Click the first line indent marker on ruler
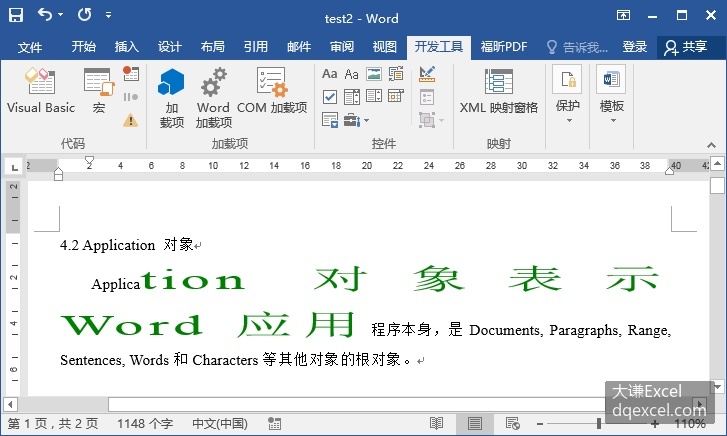 pyautogui.click(x=89, y=161)
